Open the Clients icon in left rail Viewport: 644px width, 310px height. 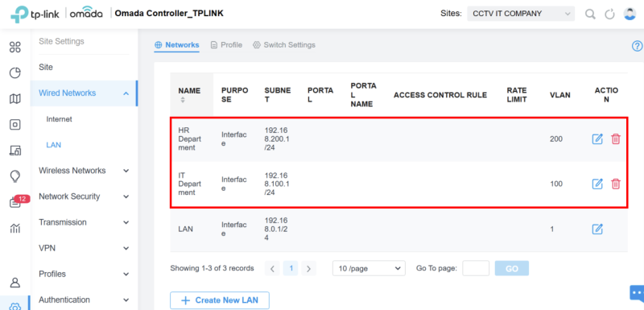click(15, 151)
